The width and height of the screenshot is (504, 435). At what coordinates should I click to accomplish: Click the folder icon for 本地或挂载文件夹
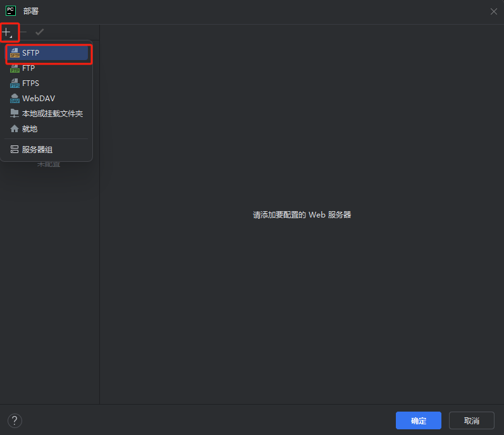click(15, 114)
